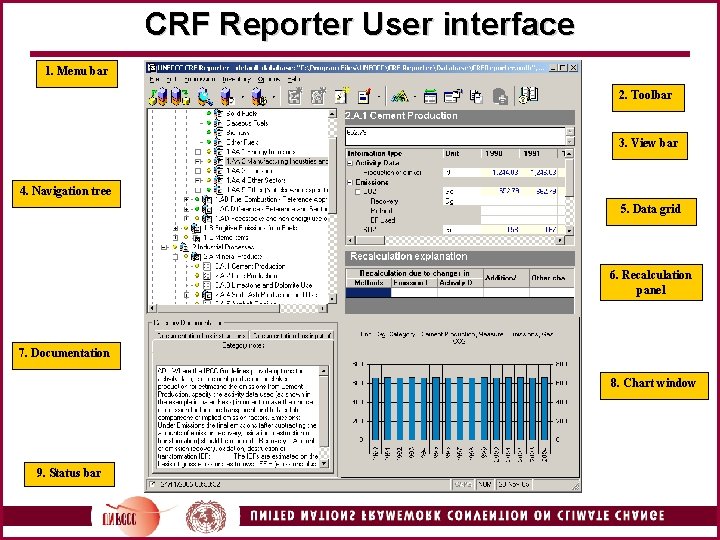Select 1.AA.4 Other Sectors tree node
Viewport: 720px width, 540px height.
pos(256,180)
